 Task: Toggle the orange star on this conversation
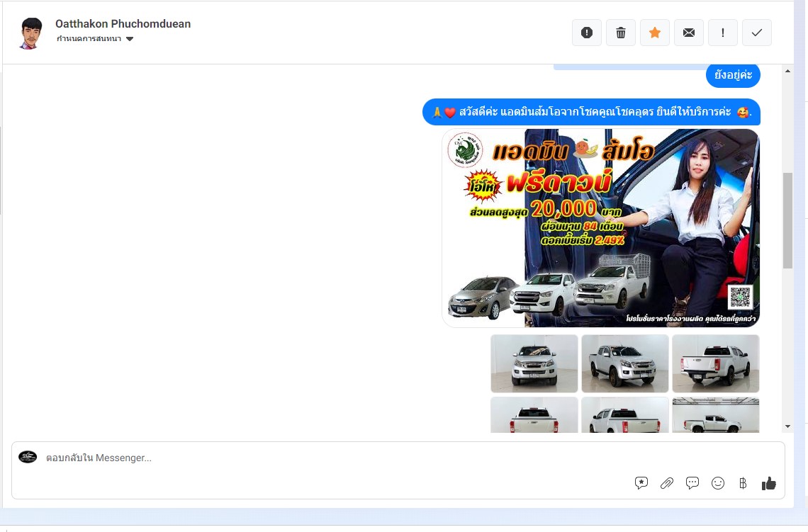(x=654, y=33)
